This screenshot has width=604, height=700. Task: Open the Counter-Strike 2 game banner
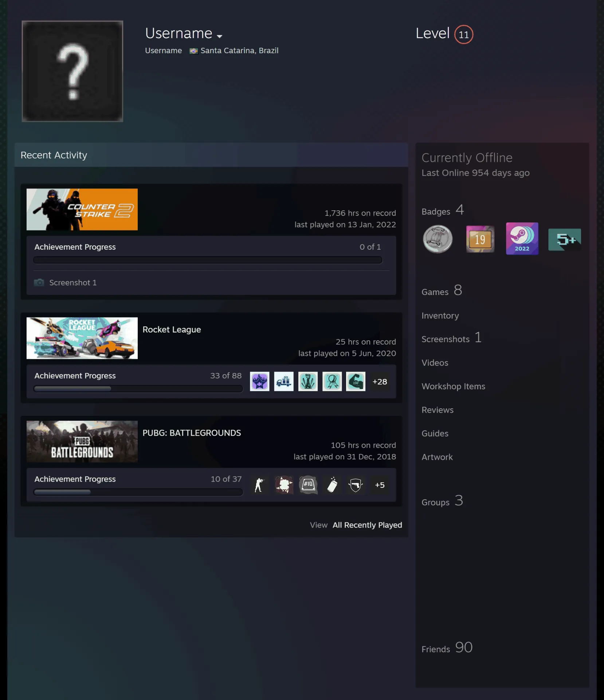click(x=82, y=209)
